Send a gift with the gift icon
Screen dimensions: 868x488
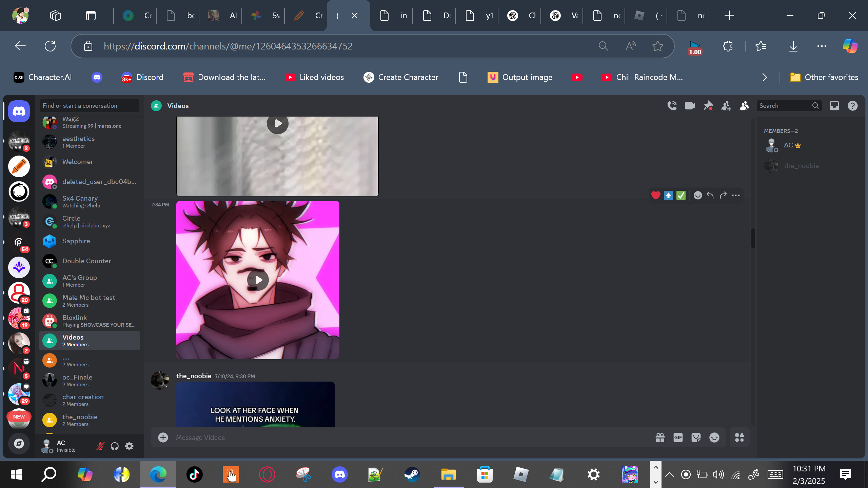[x=660, y=438]
